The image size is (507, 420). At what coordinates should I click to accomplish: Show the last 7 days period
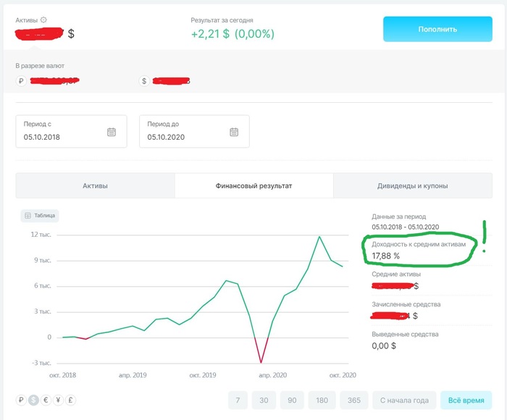(x=239, y=400)
